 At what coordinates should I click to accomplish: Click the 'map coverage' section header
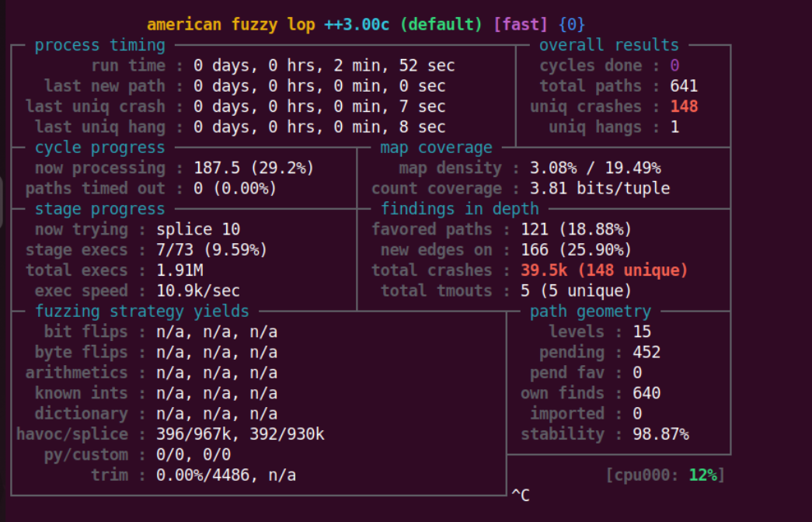tap(436, 148)
